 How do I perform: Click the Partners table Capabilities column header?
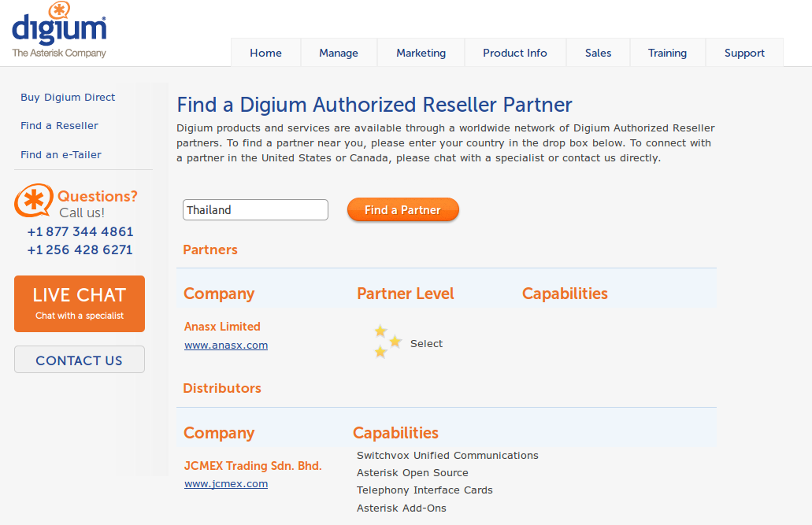(x=565, y=294)
